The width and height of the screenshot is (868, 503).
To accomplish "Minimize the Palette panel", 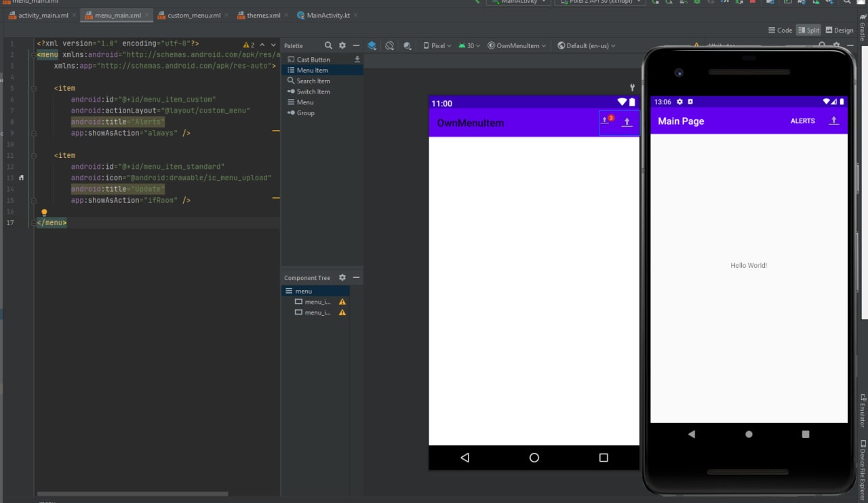I will click(356, 45).
